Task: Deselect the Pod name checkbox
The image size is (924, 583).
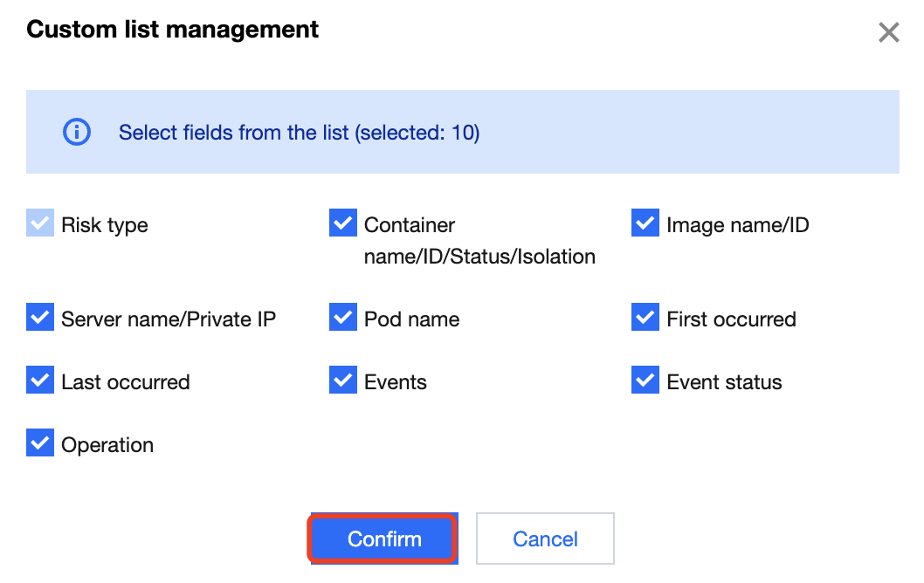Action: coord(343,318)
